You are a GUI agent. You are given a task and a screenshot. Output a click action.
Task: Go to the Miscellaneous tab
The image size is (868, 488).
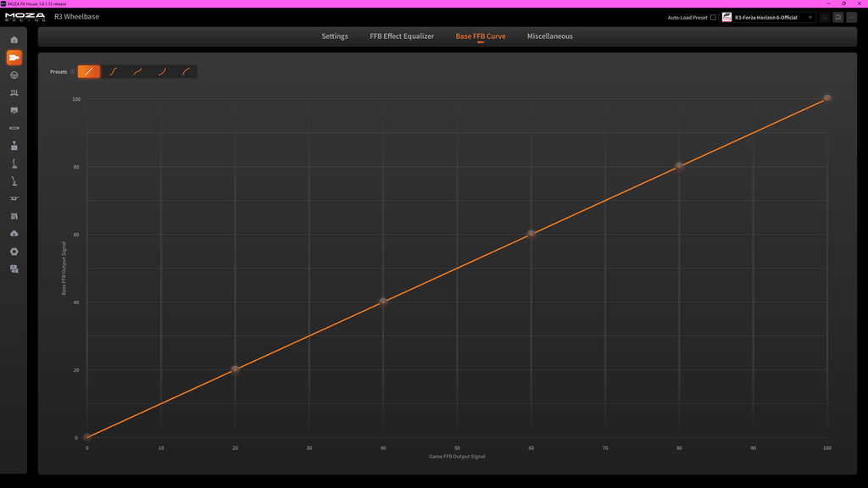tap(549, 36)
